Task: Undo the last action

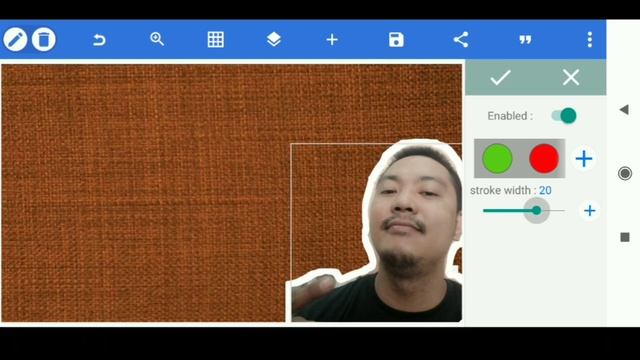Action: [x=99, y=40]
